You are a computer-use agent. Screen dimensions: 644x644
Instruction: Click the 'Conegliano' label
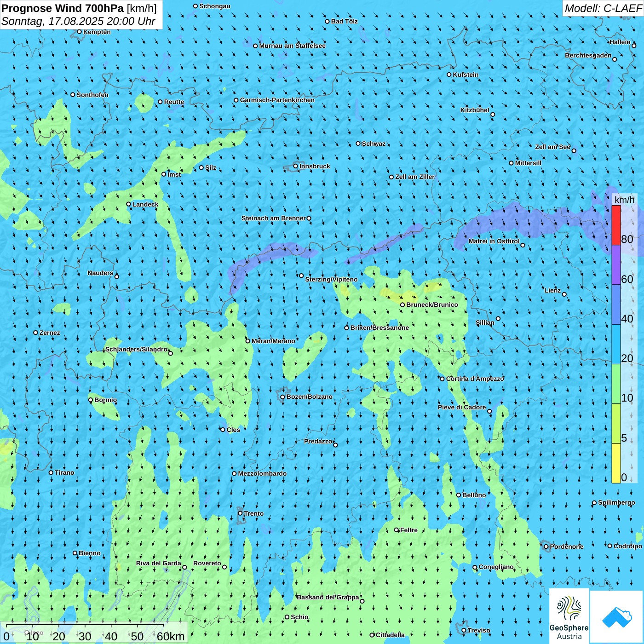(x=496, y=567)
